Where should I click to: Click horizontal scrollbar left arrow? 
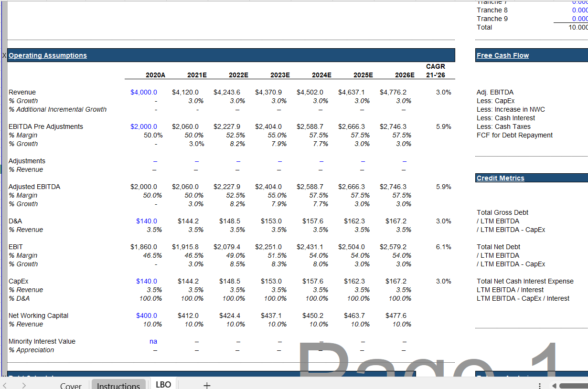(554, 386)
